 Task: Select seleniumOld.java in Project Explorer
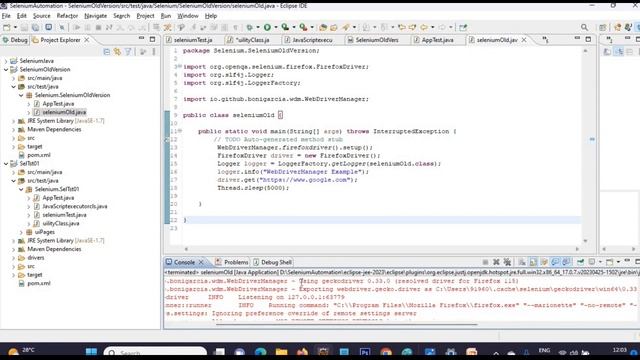[x=64, y=112]
